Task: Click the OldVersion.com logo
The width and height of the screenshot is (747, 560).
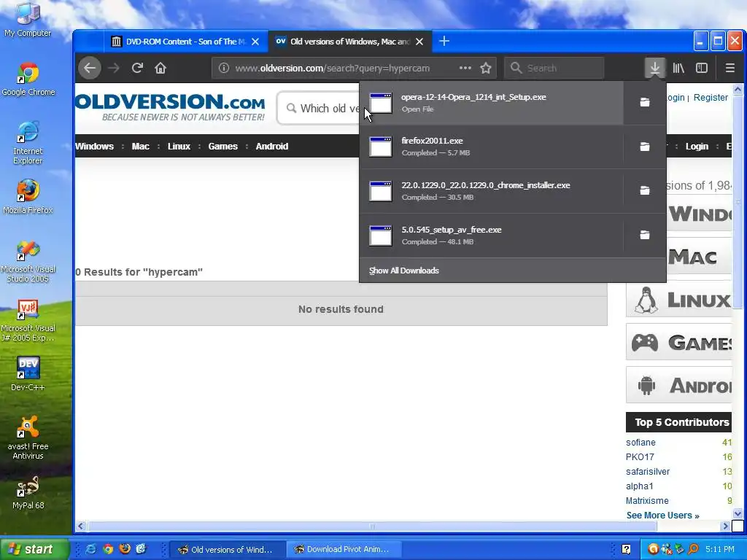Action: point(171,107)
